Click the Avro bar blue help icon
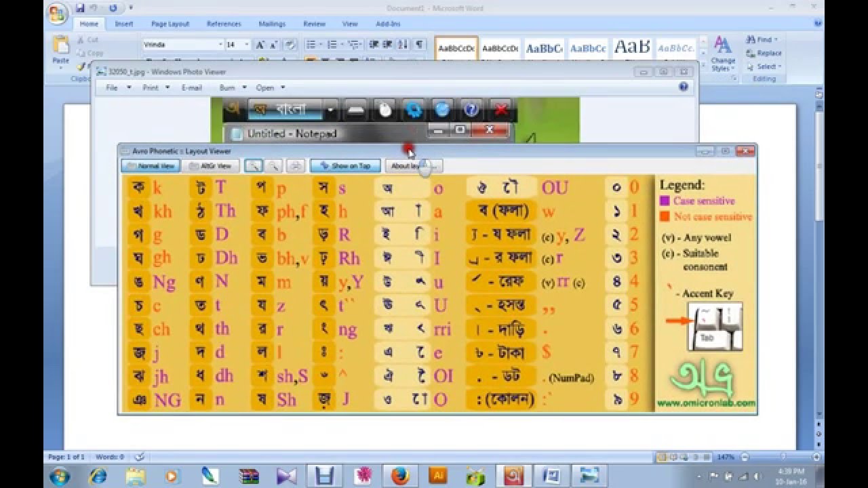Viewport: 868px width, 488px height. (x=471, y=109)
